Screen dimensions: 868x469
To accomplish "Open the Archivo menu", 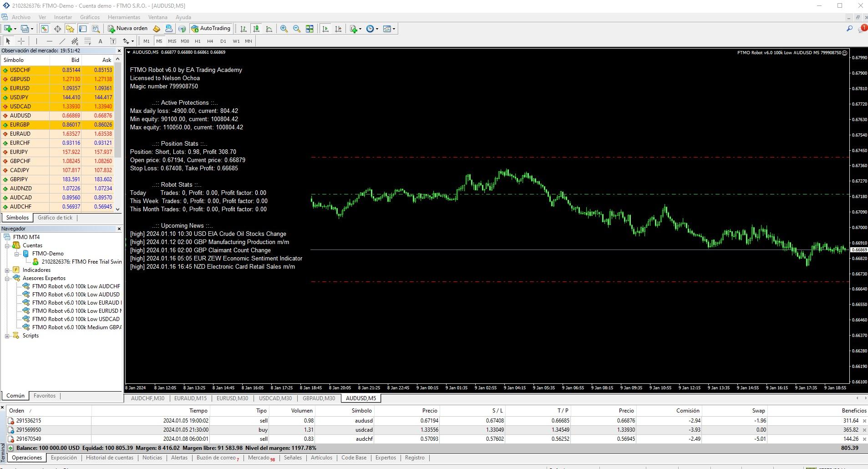I will point(21,17).
